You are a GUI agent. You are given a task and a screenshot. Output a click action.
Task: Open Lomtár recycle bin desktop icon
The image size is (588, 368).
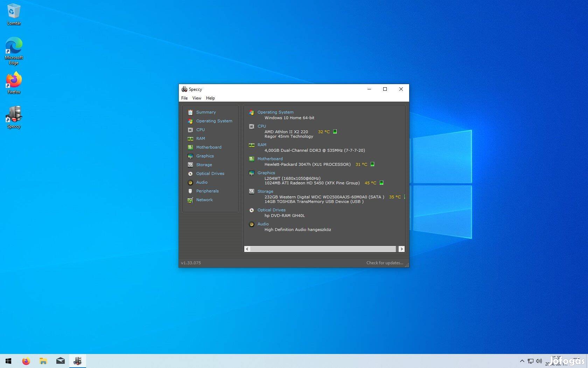[14, 14]
